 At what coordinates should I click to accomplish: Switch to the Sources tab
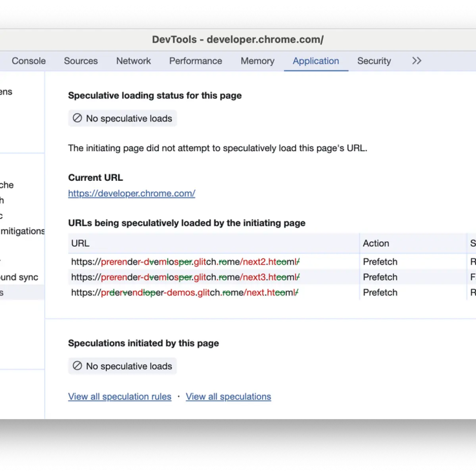pyautogui.click(x=81, y=61)
